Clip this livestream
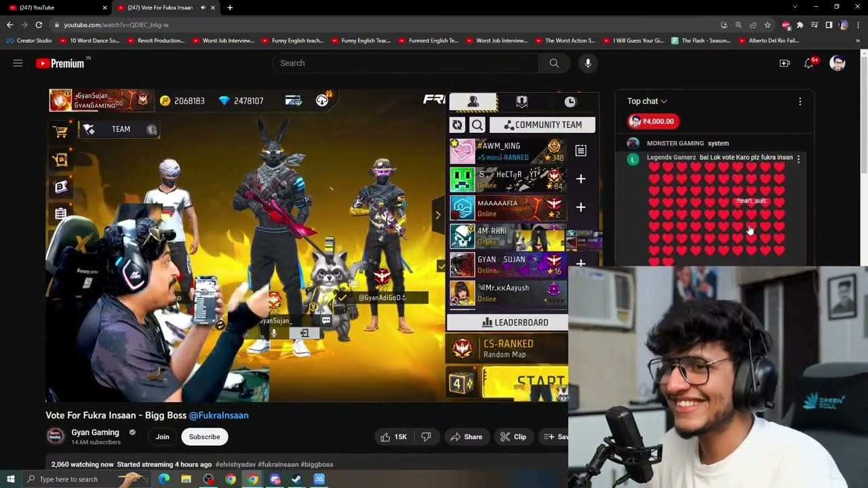Image resolution: width=868 pixels, height=488 pixels. click(x=513, y=436)
